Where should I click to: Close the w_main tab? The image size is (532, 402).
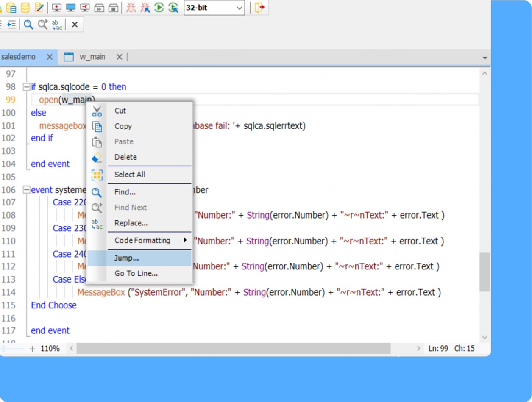coord(119,57)
